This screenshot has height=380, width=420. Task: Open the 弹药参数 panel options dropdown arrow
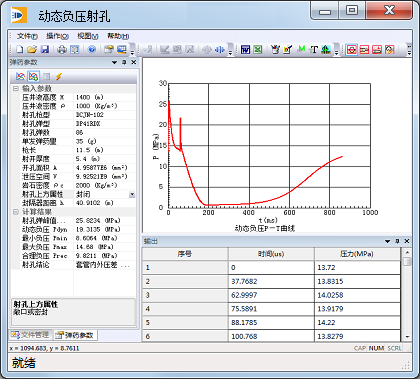click(x=114, y=62)
